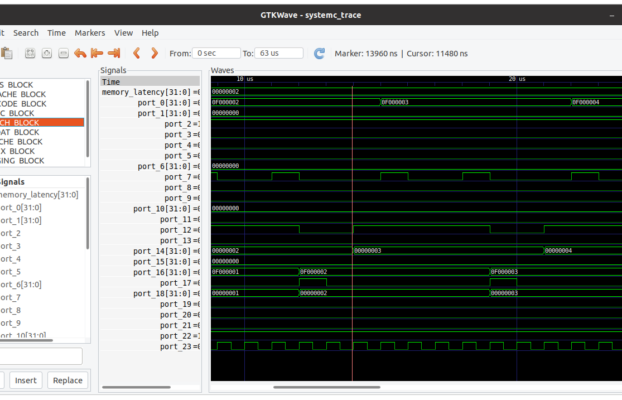Click the Zoom Out toolbar icon
The image size is (622, 400).
click(63, 53)
